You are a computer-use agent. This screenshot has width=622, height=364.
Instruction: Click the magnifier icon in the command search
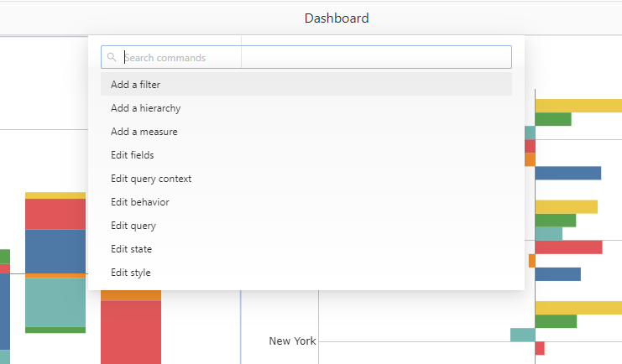click(x=112, y=58)
